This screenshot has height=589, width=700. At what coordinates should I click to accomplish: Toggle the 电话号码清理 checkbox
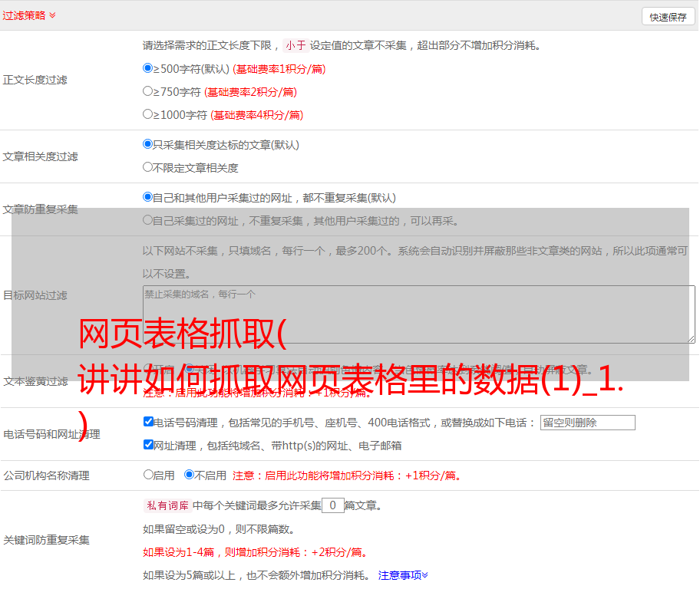[x=149, y=422]
